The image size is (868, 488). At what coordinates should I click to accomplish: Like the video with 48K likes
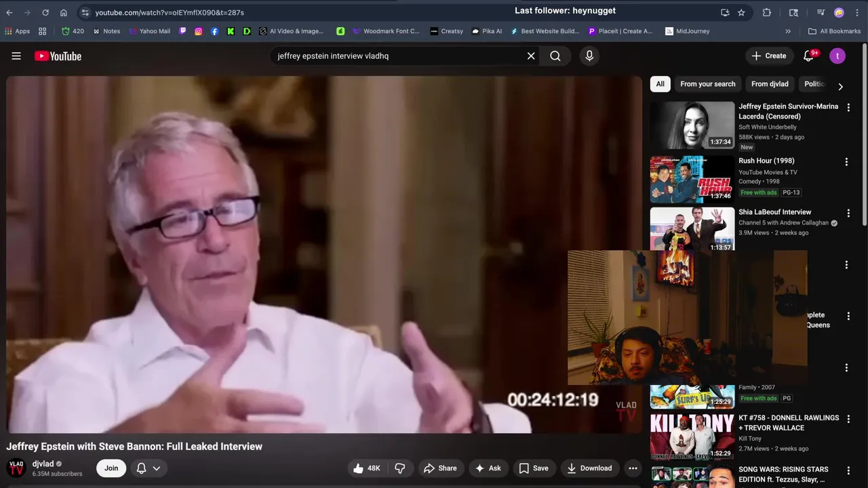(x=367, y=468)
